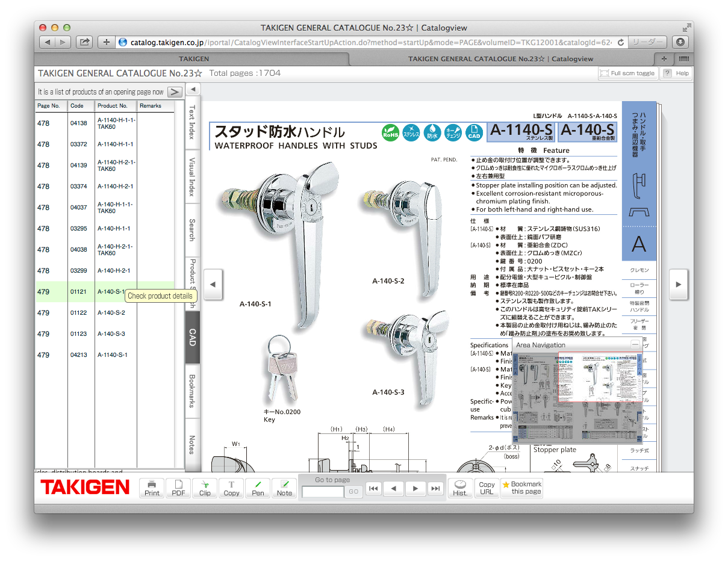Select product row A-140-S-1
Image resolution: width=728 pixels, height=561 pixels.
105,292
